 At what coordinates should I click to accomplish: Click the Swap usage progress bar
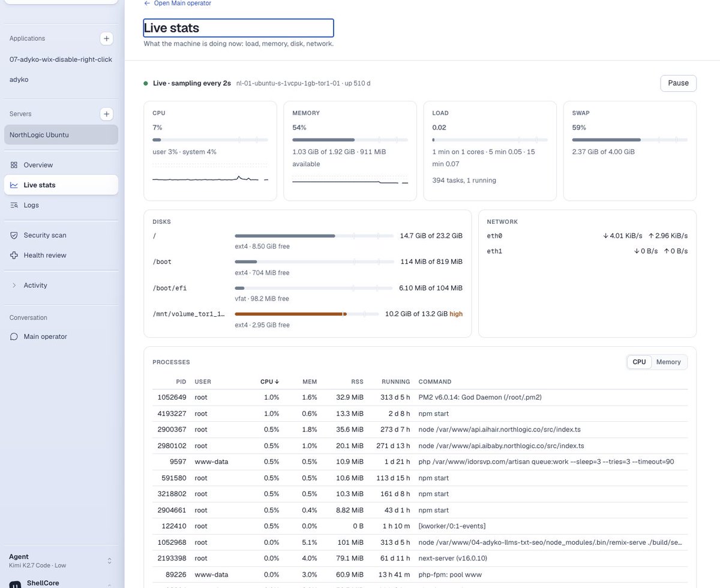pyautogui.click(x=630, y=140)
